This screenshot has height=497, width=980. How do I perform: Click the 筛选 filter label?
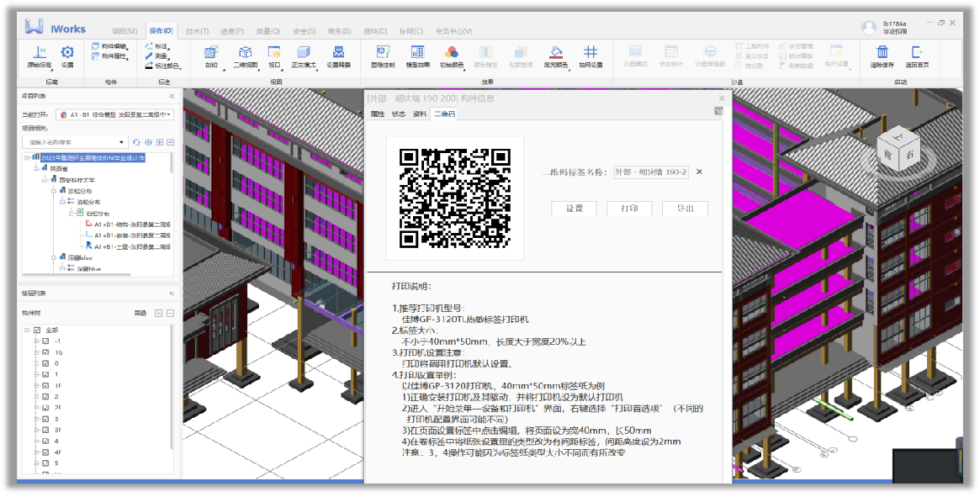pyautogui.click(x=140, y=313)
